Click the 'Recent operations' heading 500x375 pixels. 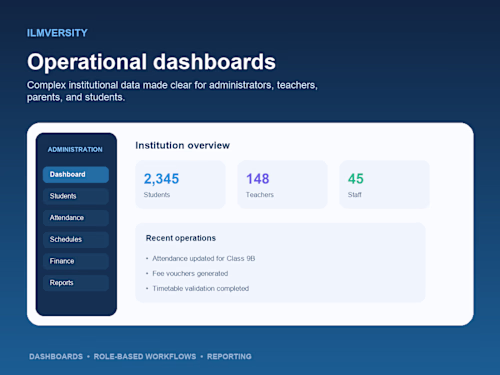coord(181,238)
